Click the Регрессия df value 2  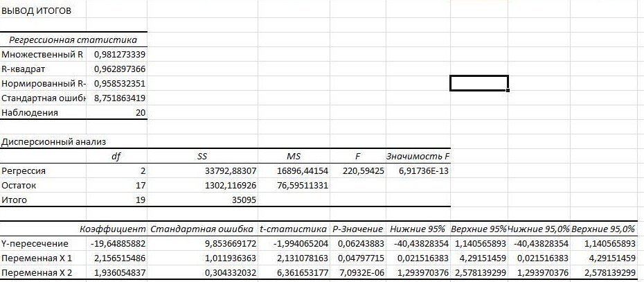click(116, 171)
